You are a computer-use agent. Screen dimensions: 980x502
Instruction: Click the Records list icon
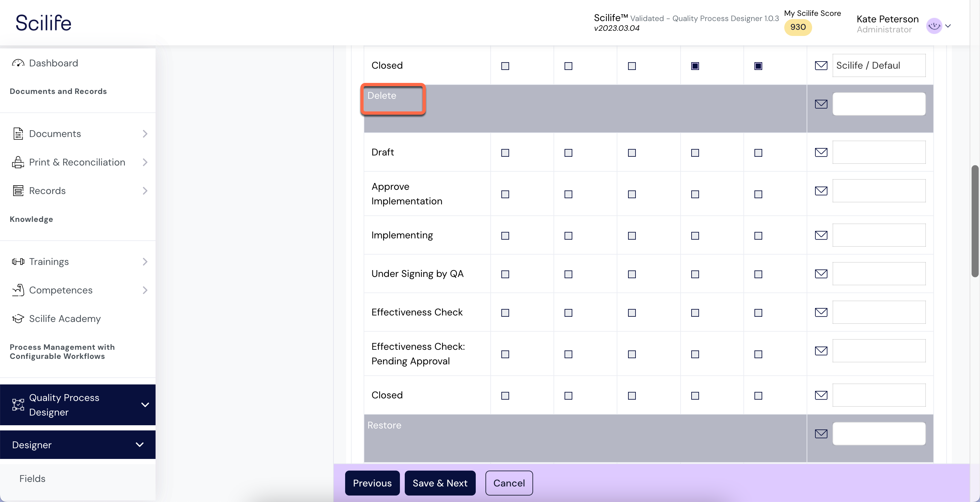[18, 190]
